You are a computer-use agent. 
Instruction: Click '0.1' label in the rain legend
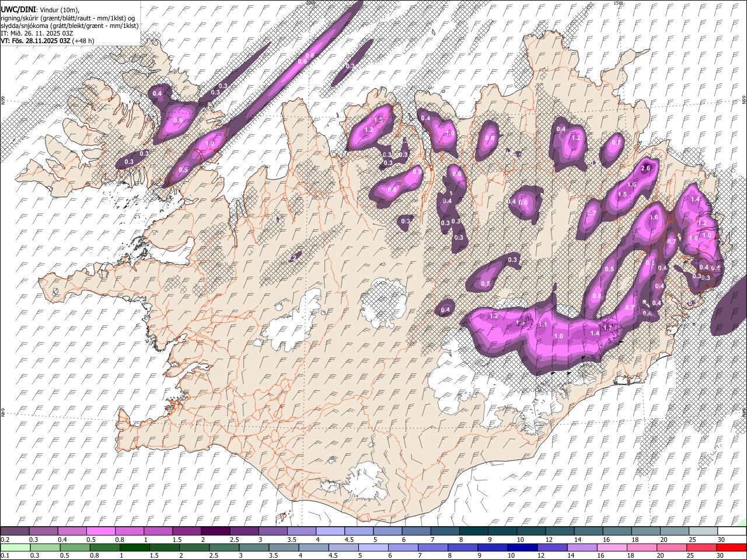[5, 556]
